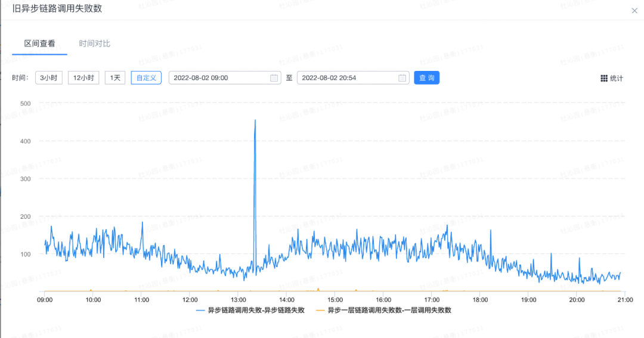Click start datetime field 2022-08-02 09:00
Image resolution: width=644 pixels, height=338 pixels.
click(218, 78)
